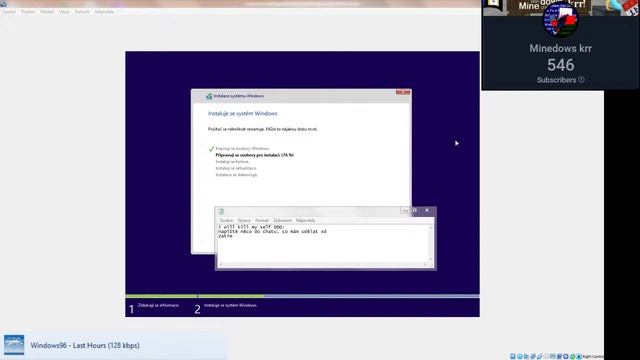Click 'Right Control' host key label
Image resolution: width=640 pixels, height=360 pixels.
[x=593, y=356]
